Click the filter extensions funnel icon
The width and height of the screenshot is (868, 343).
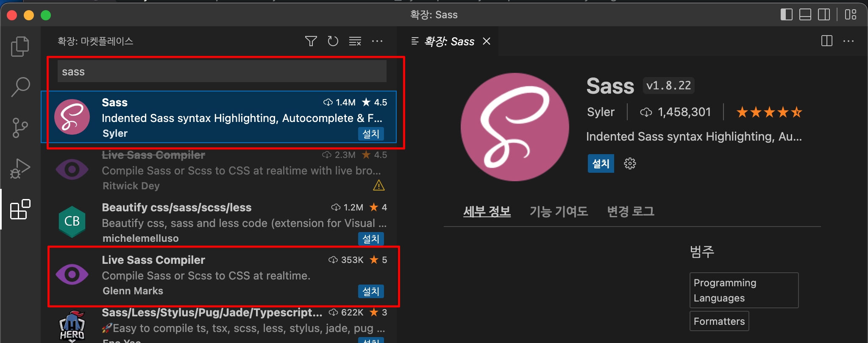311,41
